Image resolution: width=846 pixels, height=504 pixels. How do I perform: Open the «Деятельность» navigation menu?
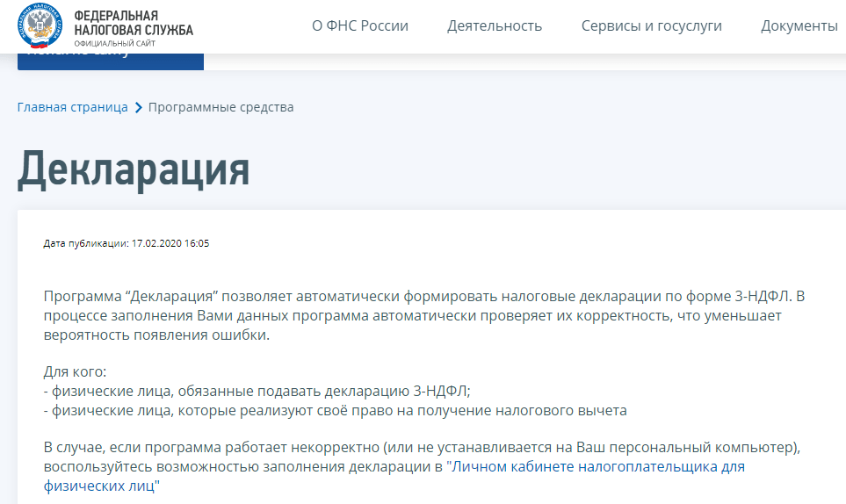(495, 25)
